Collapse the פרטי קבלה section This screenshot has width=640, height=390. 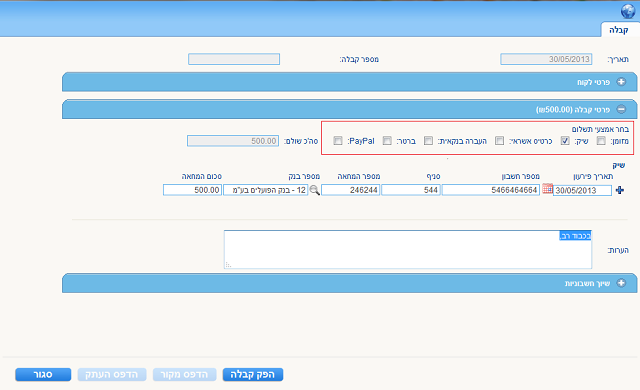[x=621, y=109]
